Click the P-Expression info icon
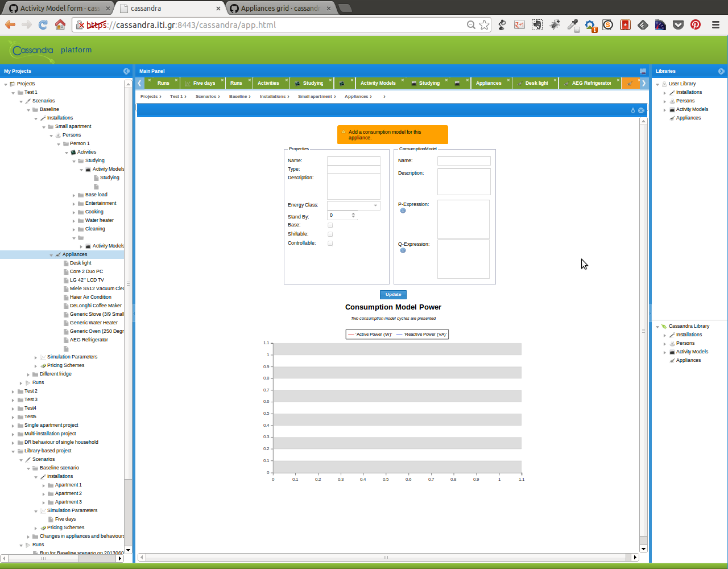The image size is (728, 569). (403, 211)
